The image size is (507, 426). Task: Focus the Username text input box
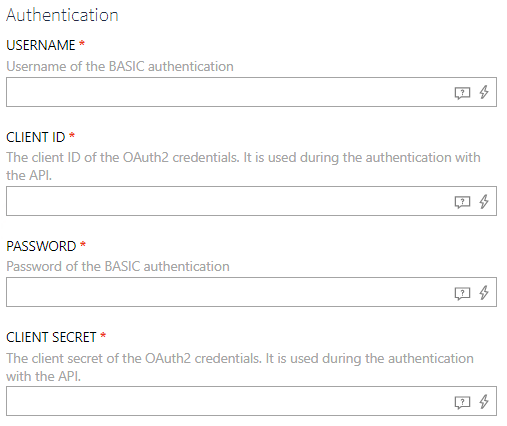(x=251, y=92)
